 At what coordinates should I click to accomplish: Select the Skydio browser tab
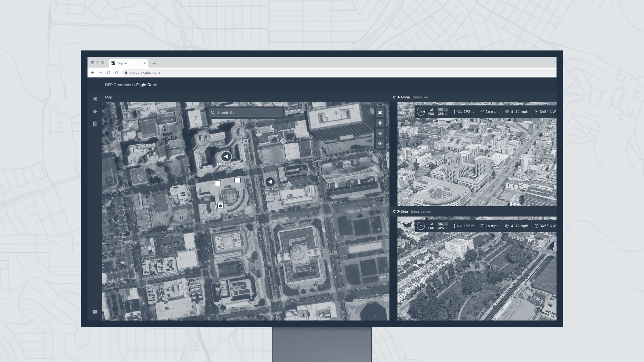point(128,63)
